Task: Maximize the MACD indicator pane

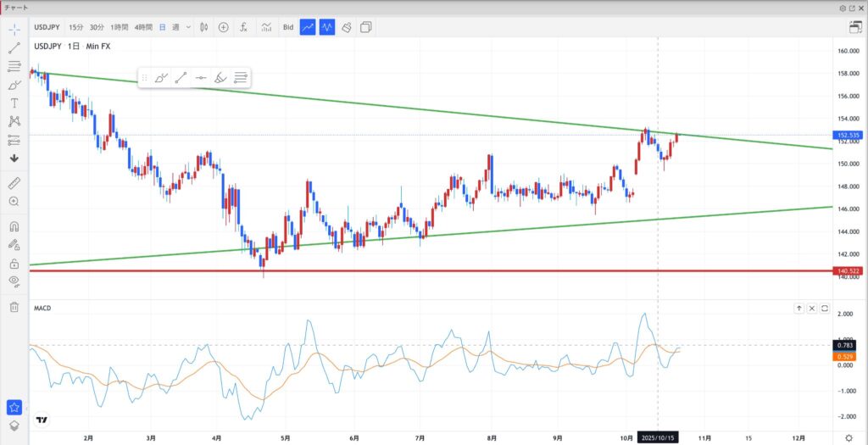Action: (825, 309)
